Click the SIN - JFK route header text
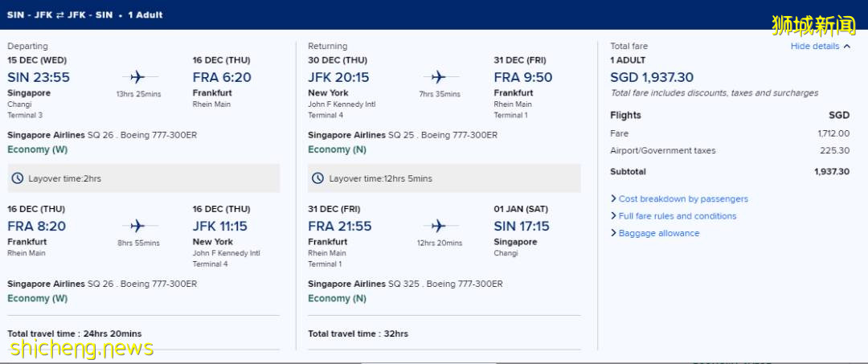 pos(26,14)
